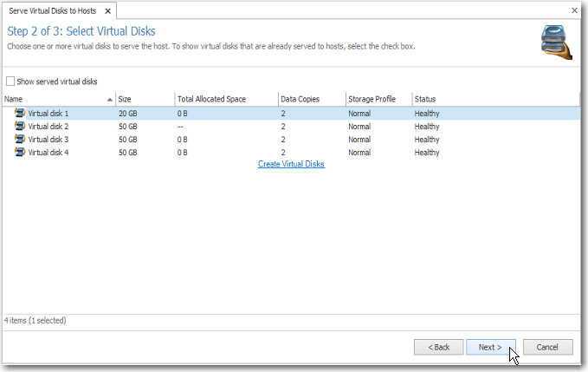The image size is (588, 372).
Task: Click the Virtual disk 2 icon
Action: pos(20,127)
